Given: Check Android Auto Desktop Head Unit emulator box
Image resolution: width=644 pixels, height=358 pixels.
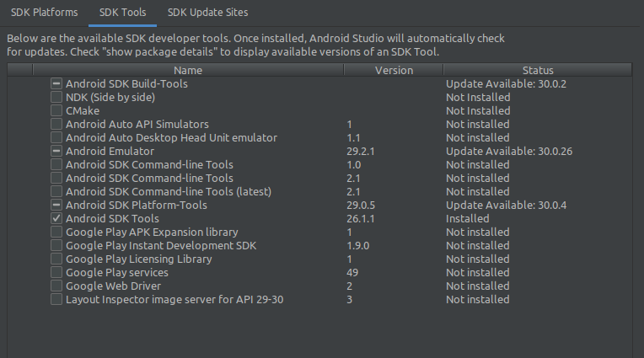Looking at the screenshot, I should coord(56,137).
